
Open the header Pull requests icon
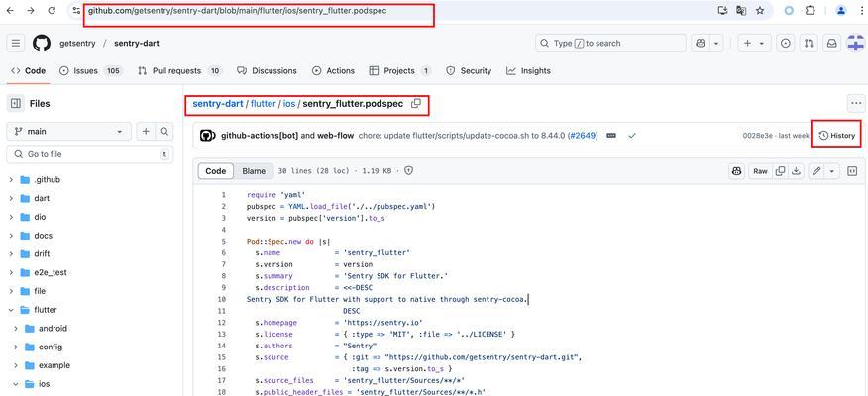809,44
